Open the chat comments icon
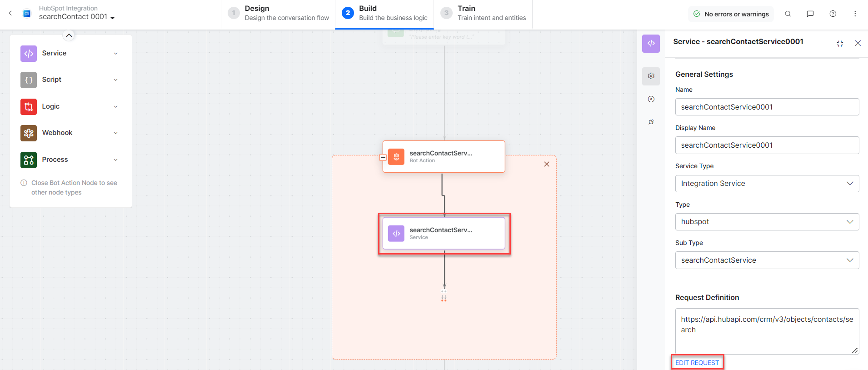 point(810,14)
